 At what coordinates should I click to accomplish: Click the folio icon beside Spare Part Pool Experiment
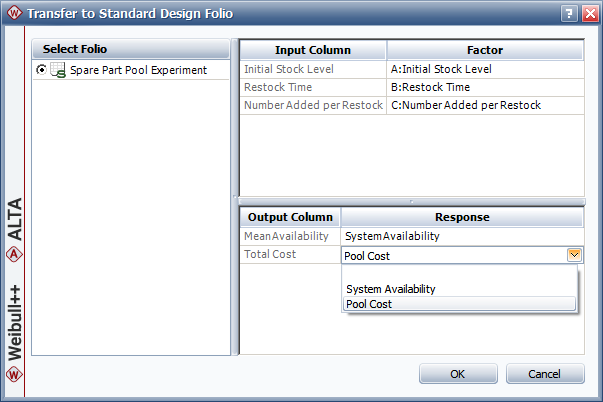[x=58, y=70]
